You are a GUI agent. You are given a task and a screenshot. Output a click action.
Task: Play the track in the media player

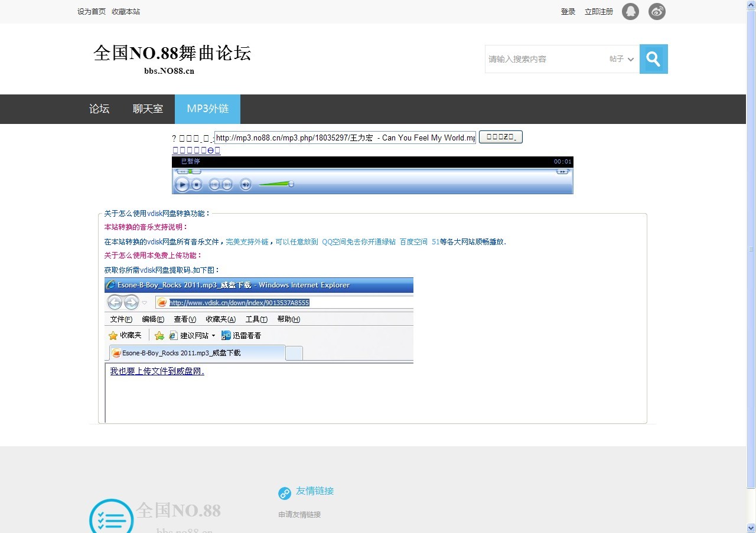point(183,185)
